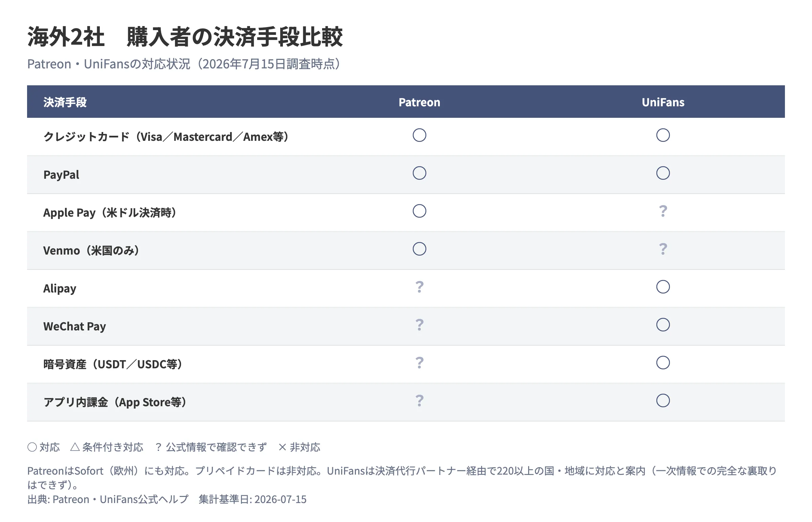Click the UniFans column header
Image resolution: width=812 pixels, height=522 pixels.
(663, 102)
